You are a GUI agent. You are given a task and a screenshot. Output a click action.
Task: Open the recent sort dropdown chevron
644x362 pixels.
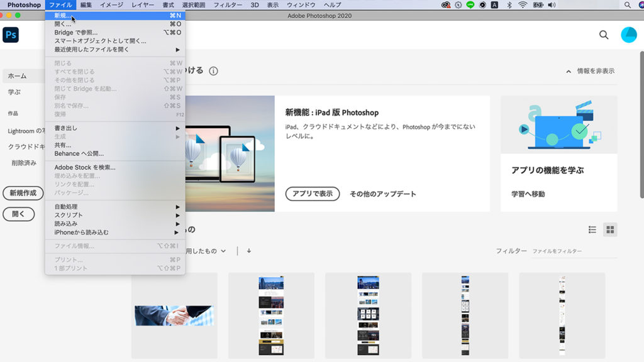tap(223, 251)
